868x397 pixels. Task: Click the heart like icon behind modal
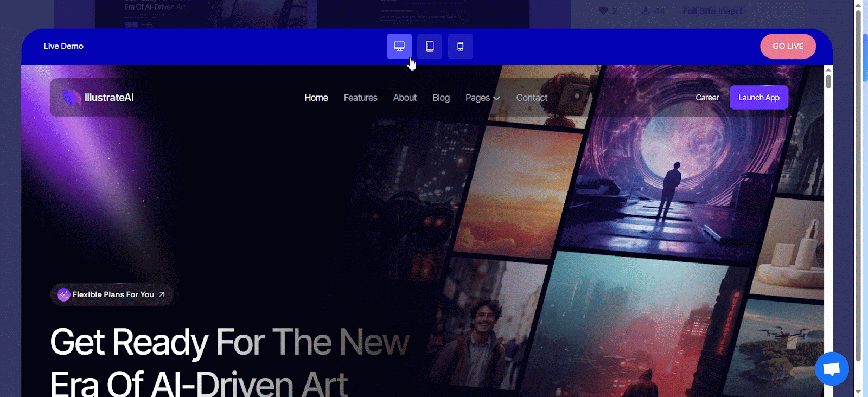click(x=603, y=11)
